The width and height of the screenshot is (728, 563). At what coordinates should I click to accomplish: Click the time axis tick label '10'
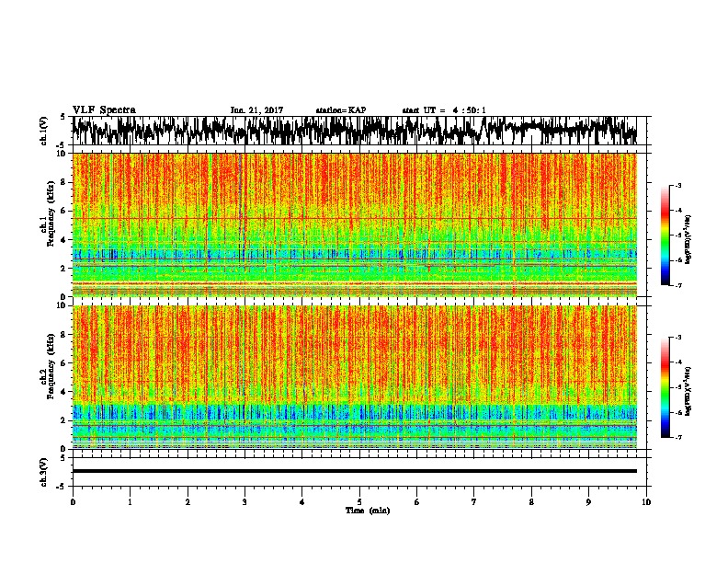point(646,502)
